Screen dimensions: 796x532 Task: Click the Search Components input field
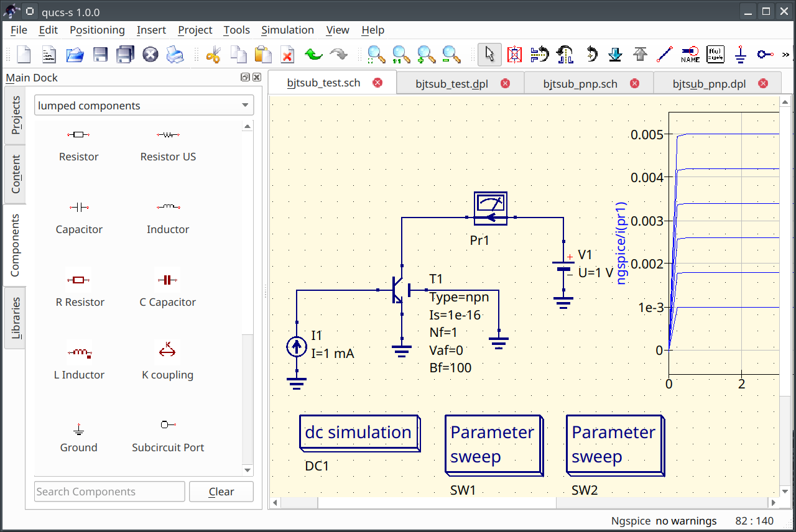tap(109, 491)
